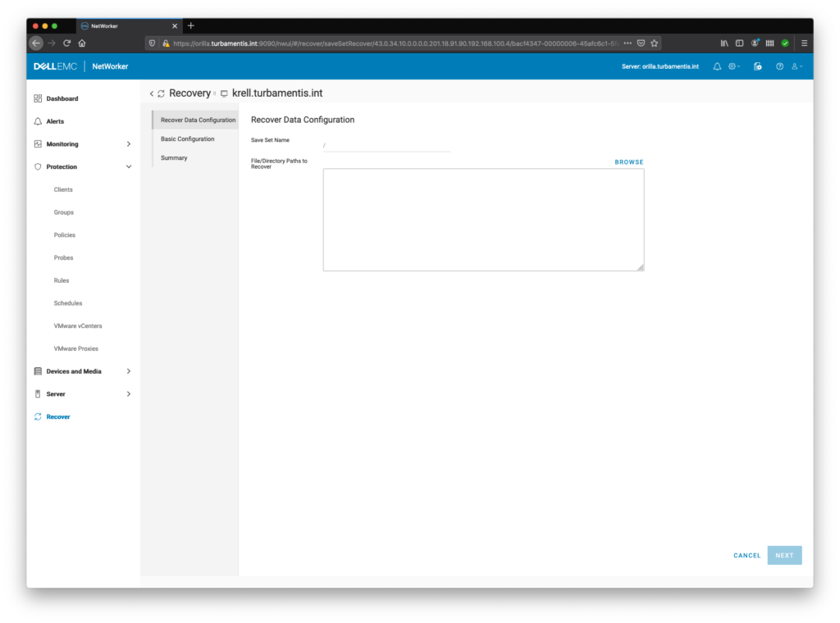Select the Dashboard icon in sidebar

click(x=38, y=98)
